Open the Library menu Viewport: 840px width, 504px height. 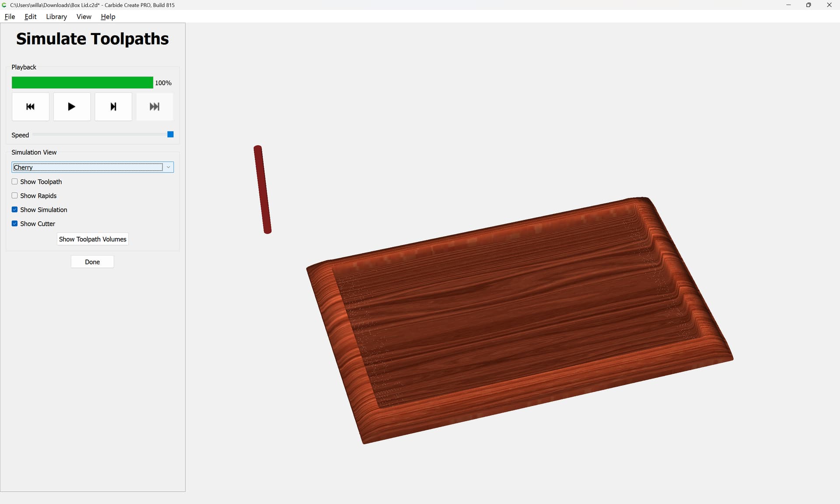click(56, 17)
